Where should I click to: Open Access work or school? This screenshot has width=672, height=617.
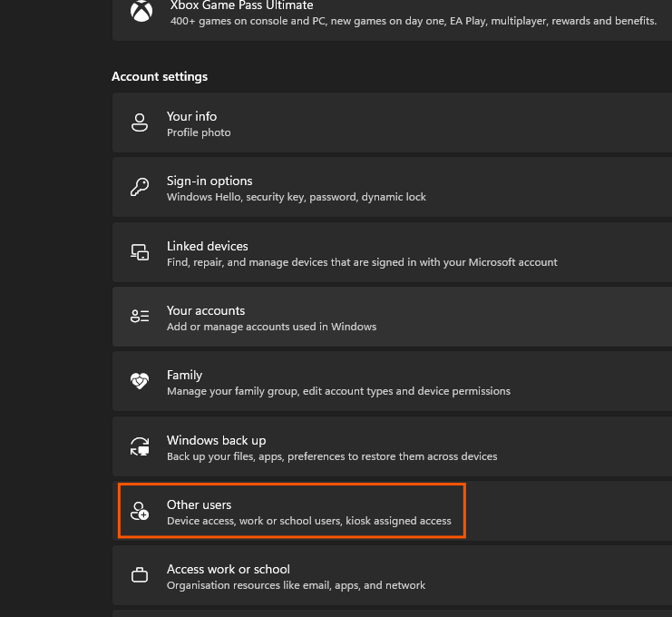[x=392, y=575]
